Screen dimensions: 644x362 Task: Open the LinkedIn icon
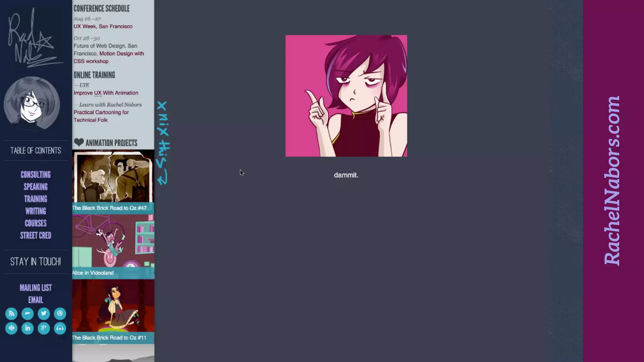[x=28, y=328]
